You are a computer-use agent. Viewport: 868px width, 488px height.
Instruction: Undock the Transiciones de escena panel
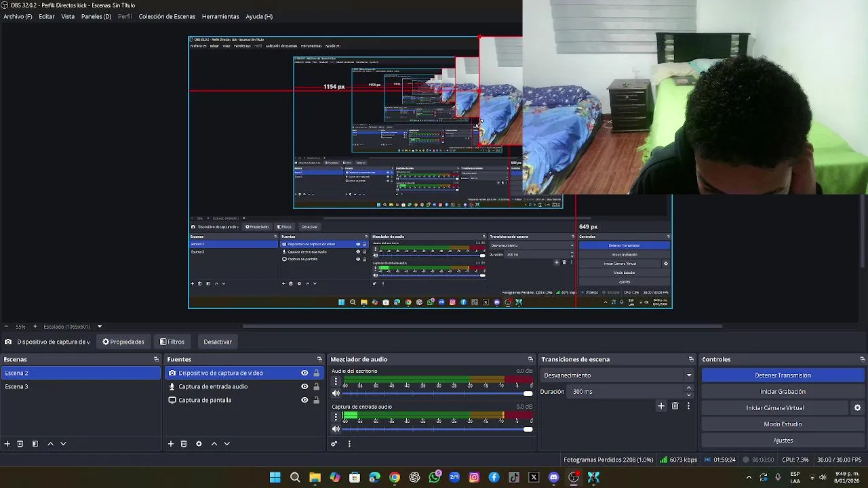coord(691,359)
